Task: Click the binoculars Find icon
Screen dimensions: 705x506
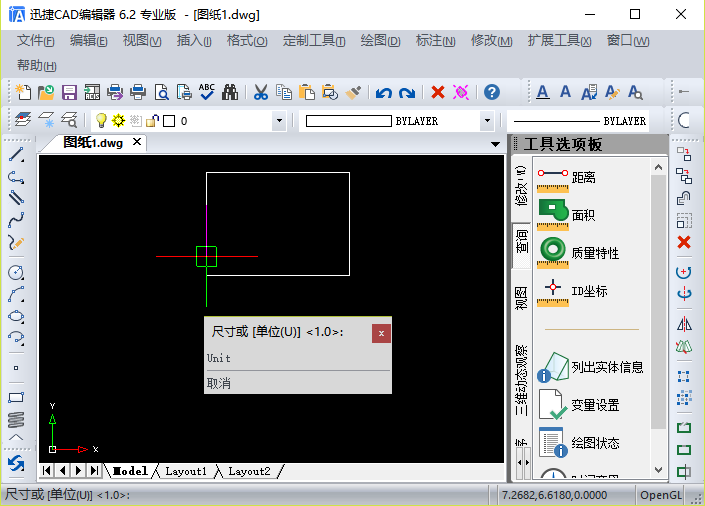Action: (x=230, y=92)
